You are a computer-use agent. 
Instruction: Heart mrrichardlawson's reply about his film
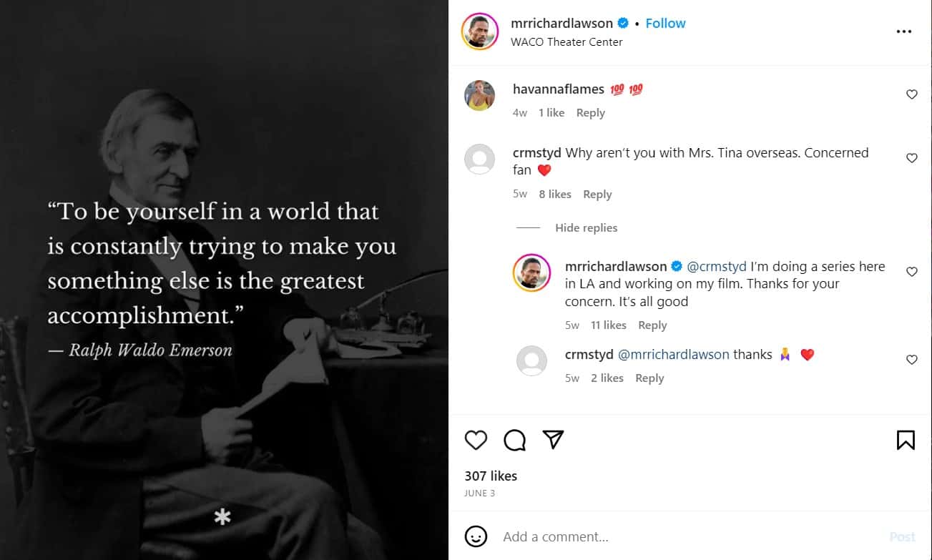911,272
